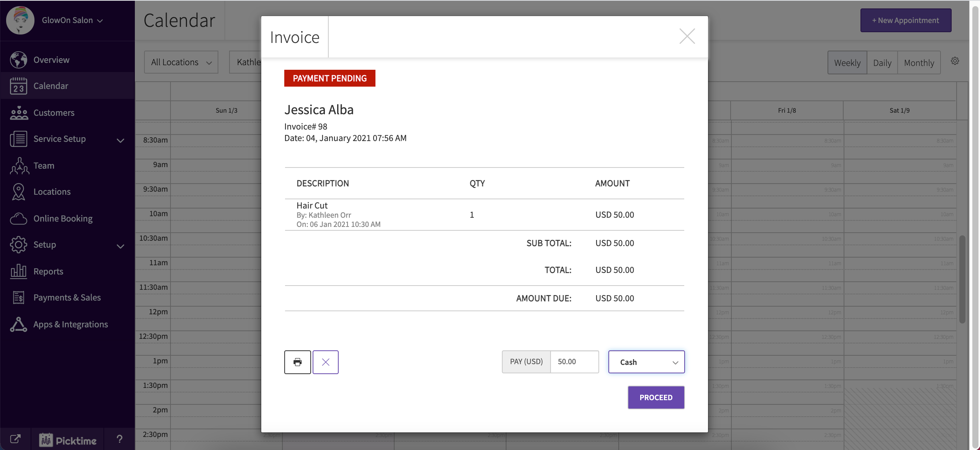Cancel the invoice with the X icon
Image resolution: width=980 pixels, height=450 pixels.
pyautogui.click(x=325, y=361)
